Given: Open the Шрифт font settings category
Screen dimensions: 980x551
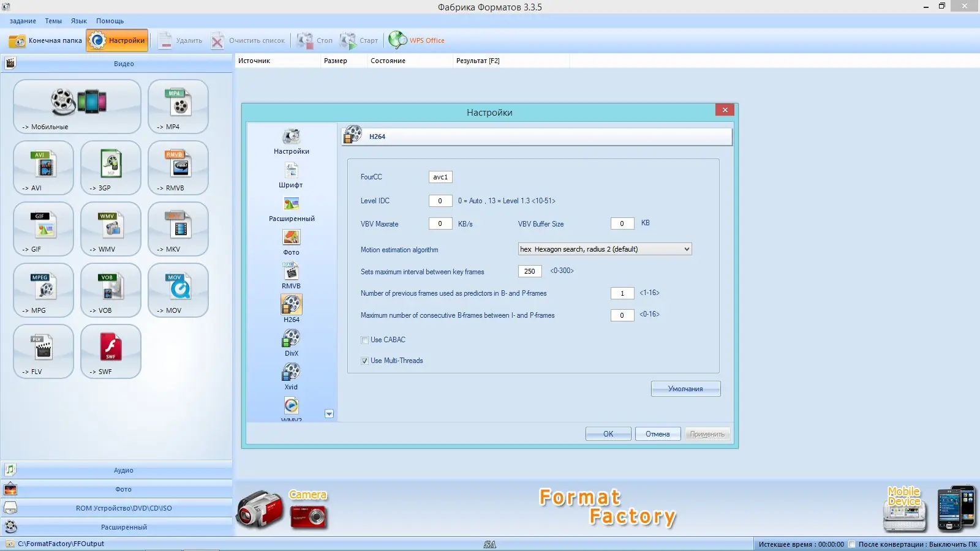Looking at the screenshot, I should [x=292, y=175].
